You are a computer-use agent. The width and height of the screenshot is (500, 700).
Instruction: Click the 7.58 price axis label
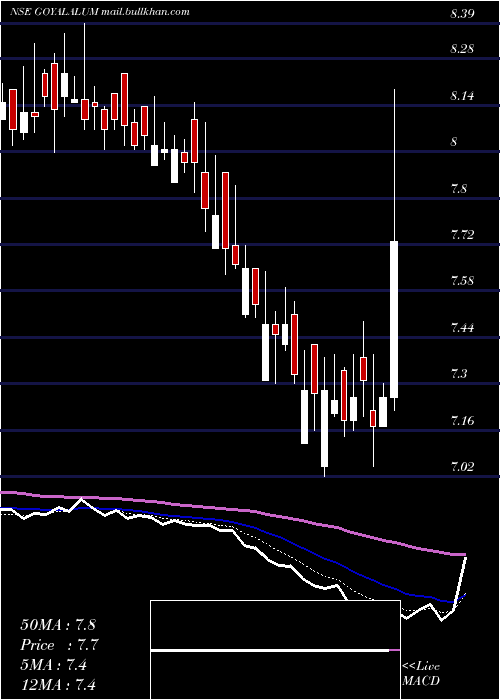tap(462, 281)
